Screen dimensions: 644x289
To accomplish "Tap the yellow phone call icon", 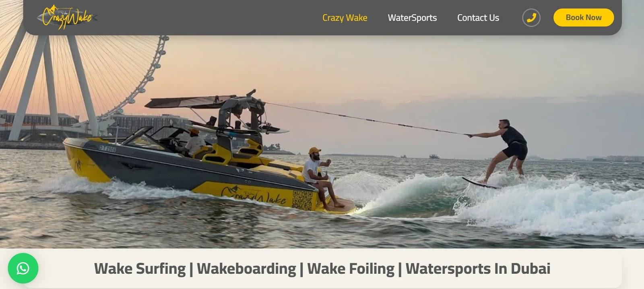I will pos(531,18).
